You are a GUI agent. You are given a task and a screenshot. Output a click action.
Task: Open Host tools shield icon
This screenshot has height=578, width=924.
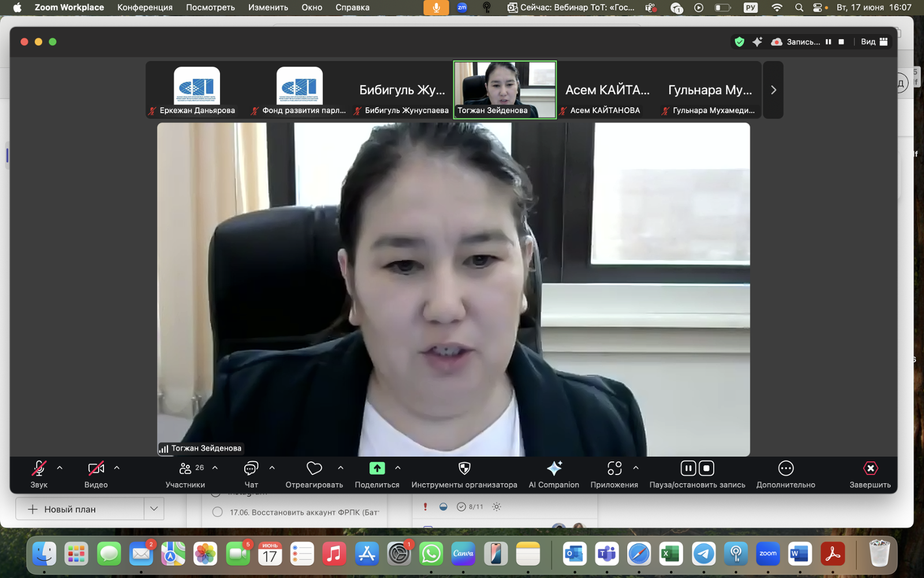[x=464, y=468]
